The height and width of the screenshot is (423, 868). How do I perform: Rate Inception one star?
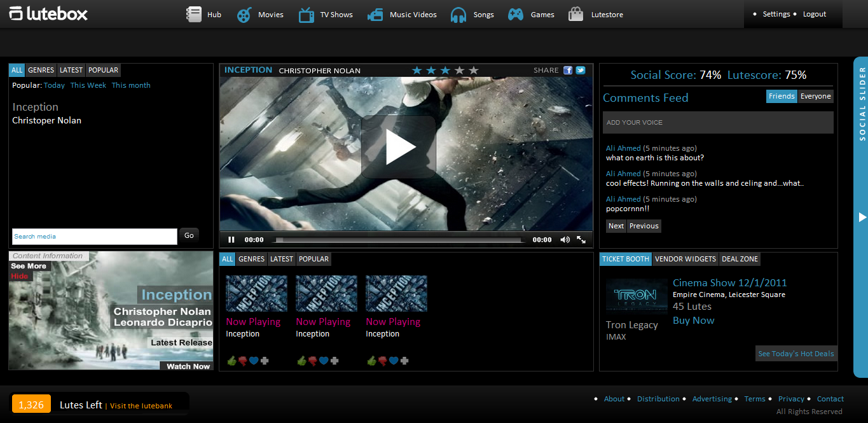pos(417,70)
